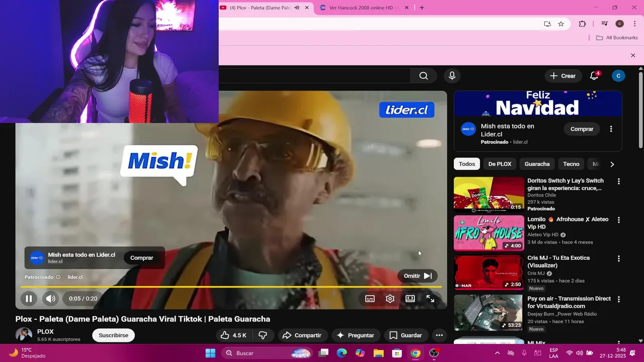Open menu for Psy on air video

click(619, 299)
